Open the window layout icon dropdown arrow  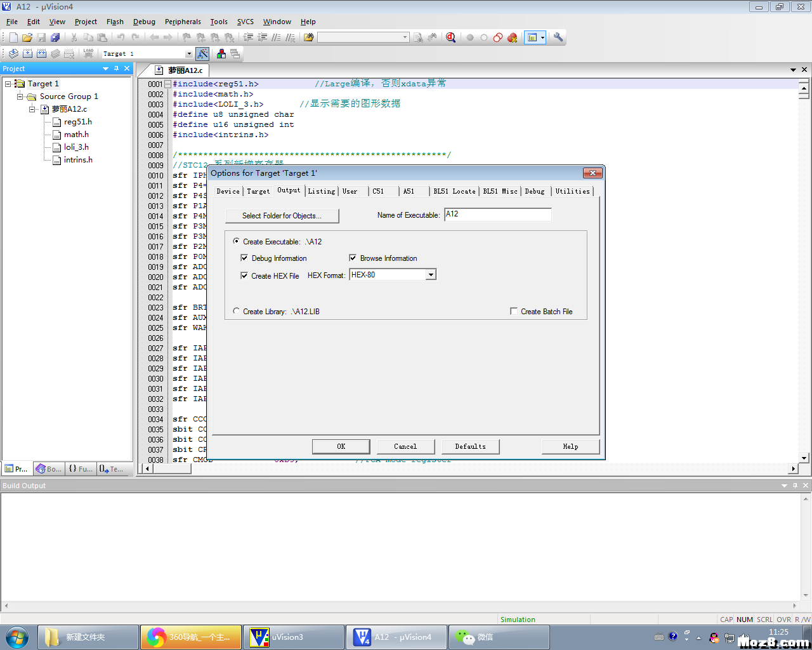542,37
